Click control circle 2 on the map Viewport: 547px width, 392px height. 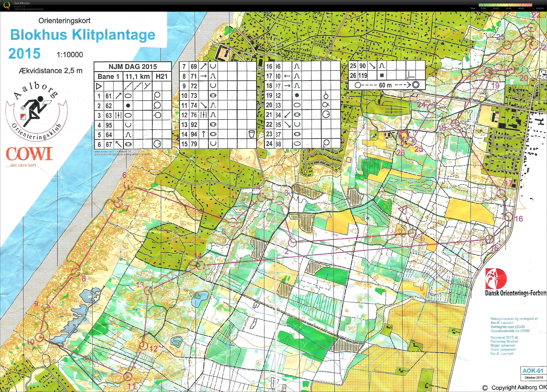click(293, 243)
